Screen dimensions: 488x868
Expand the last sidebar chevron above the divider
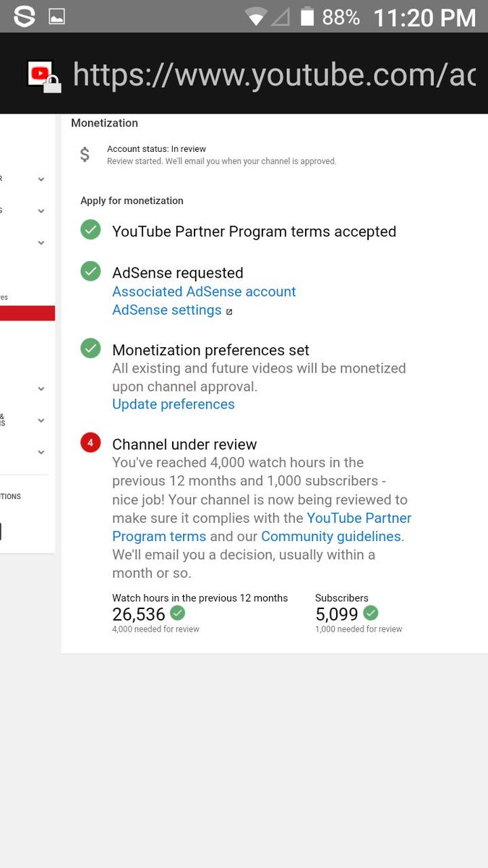[41, 452]
